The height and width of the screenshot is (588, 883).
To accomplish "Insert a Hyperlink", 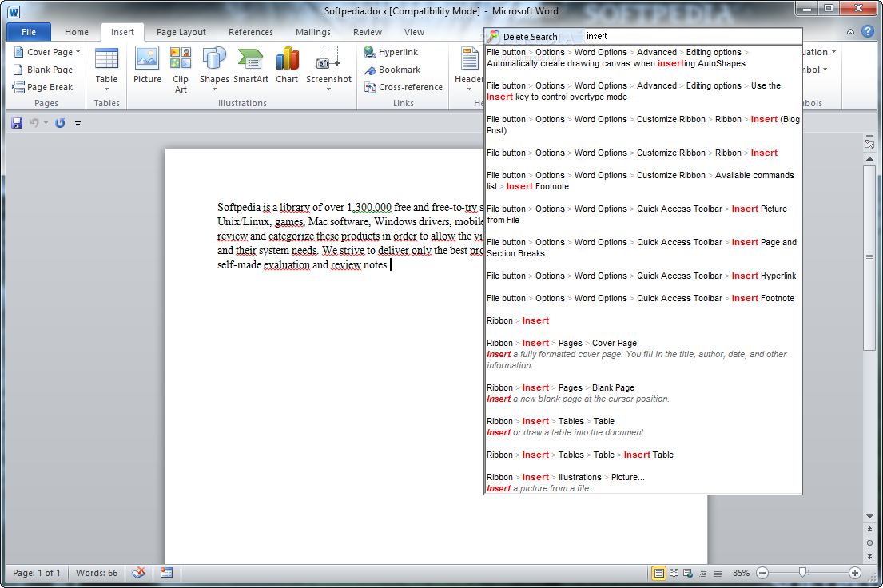I will (391, 52).
